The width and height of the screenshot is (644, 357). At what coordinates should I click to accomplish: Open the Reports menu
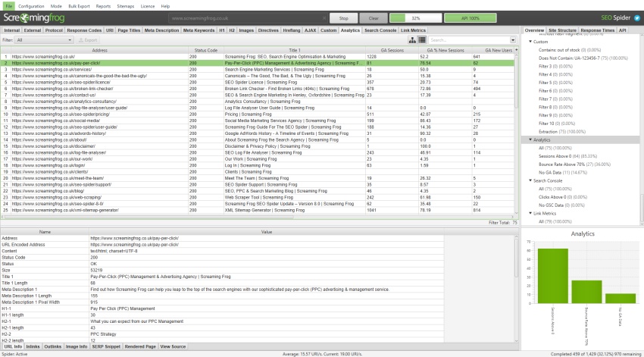pos(103,6)
